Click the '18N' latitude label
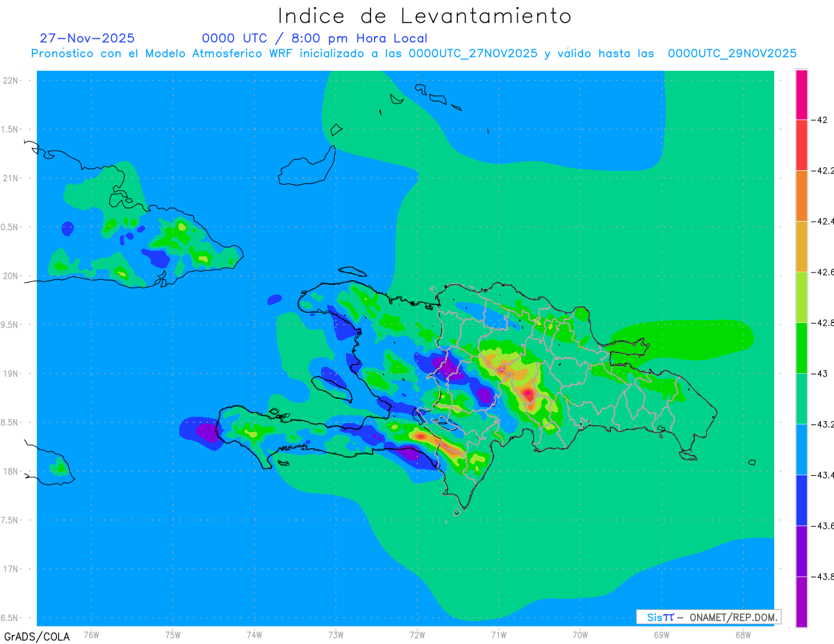 [10, 471]
